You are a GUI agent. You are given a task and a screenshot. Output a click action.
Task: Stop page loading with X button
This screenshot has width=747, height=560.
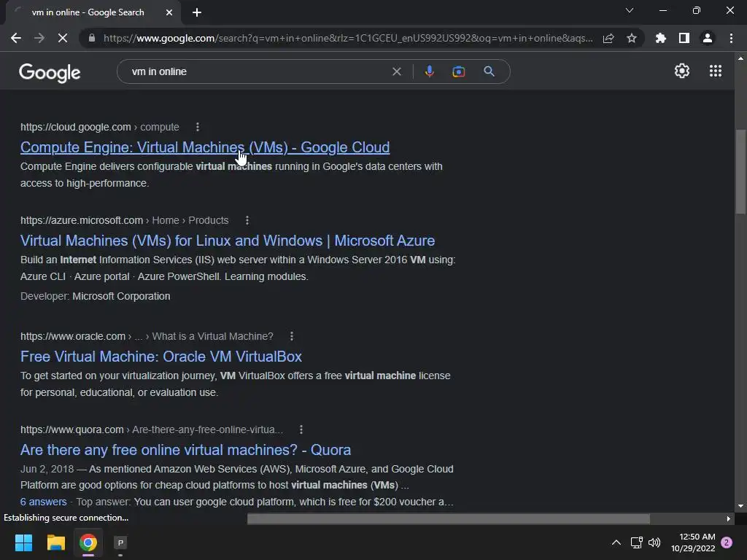pyautogui.click(x=63, y=38)
